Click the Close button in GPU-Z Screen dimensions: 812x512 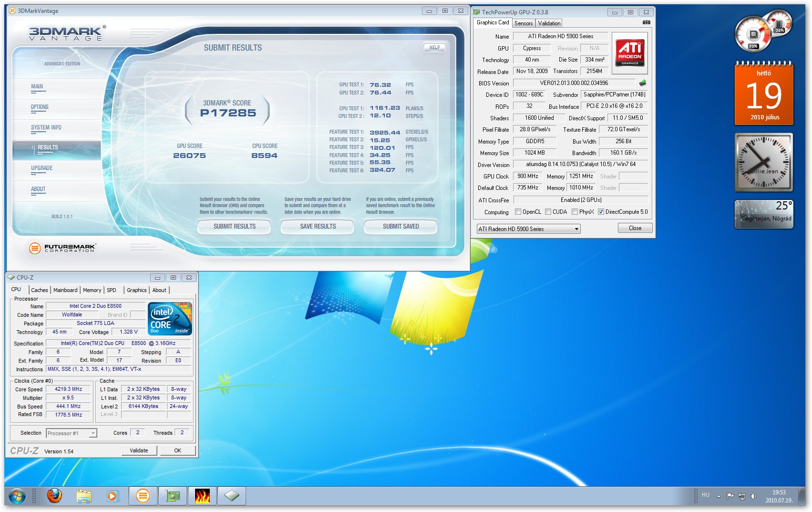635,228
